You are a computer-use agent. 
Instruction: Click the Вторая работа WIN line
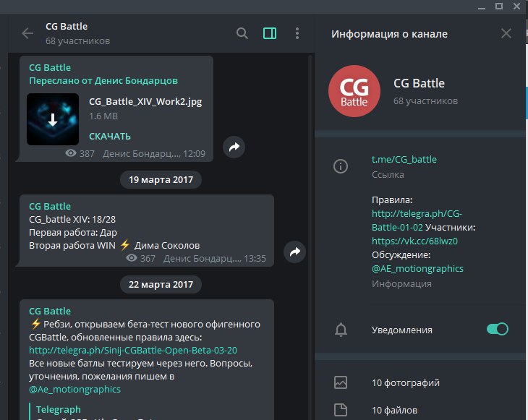pyautogui.click(x=114, y=245)
